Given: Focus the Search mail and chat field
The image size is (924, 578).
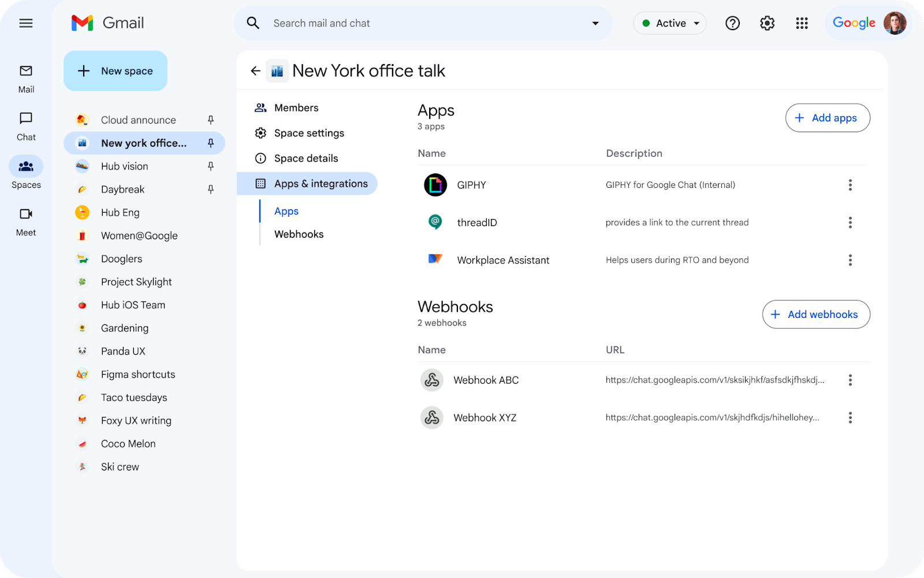Looking at the screenshot, I should [423, 23].
